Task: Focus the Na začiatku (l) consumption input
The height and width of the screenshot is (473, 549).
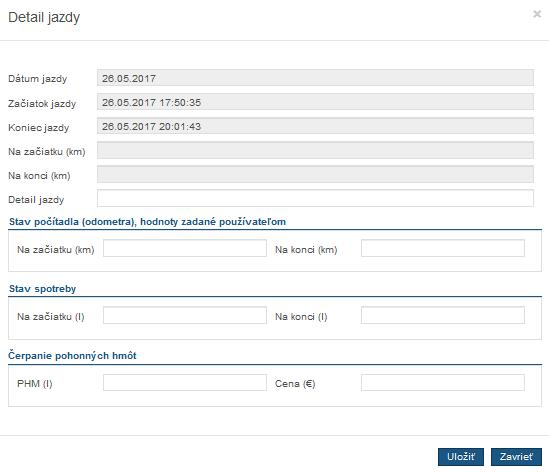Action: click(185, 315)
